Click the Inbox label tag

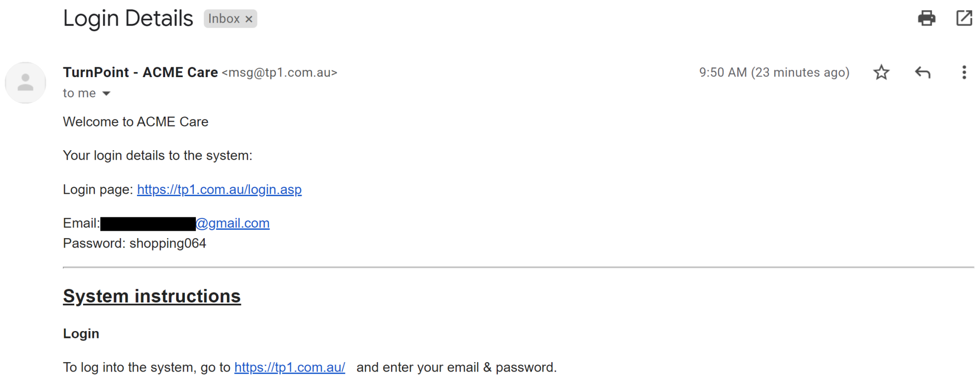[223, 19]
